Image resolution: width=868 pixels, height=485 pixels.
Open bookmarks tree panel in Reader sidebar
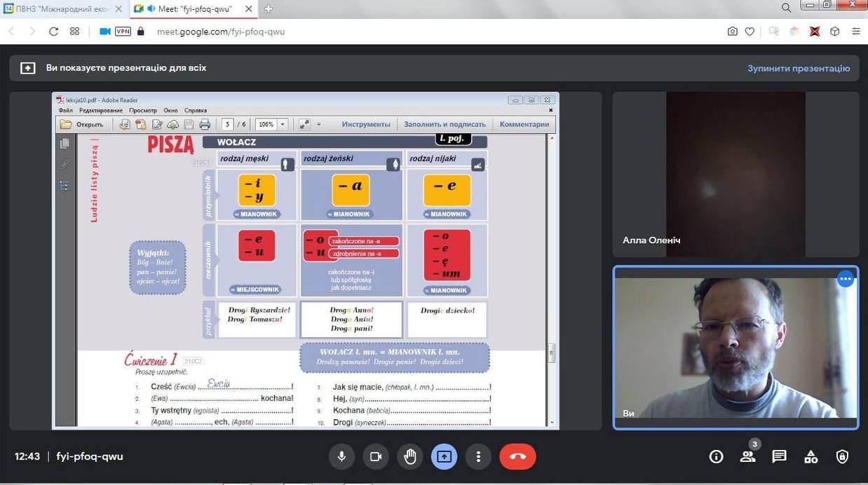point(65,185)
